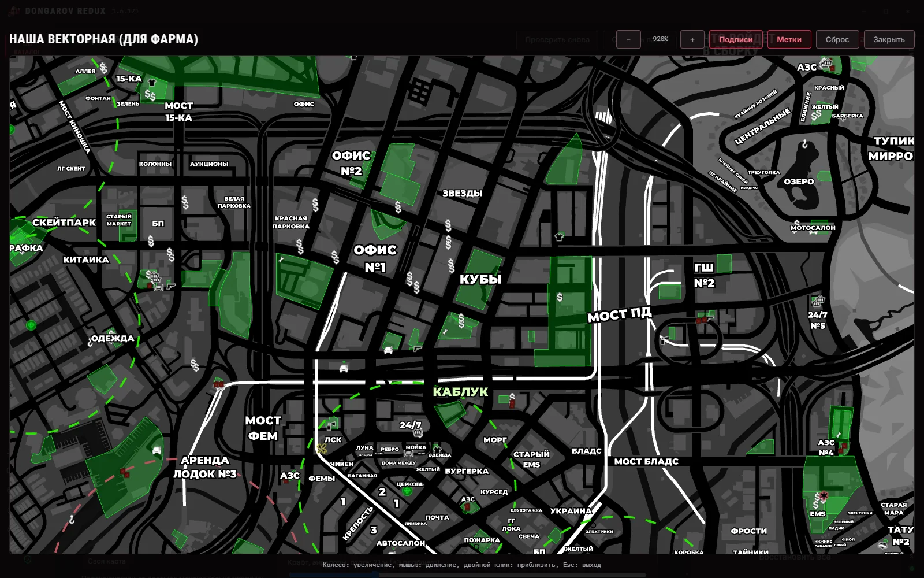Click the СКЕЙТПАРК label
Image resolution: width=924 pixels, height=578 pixels.
point(64,223)
